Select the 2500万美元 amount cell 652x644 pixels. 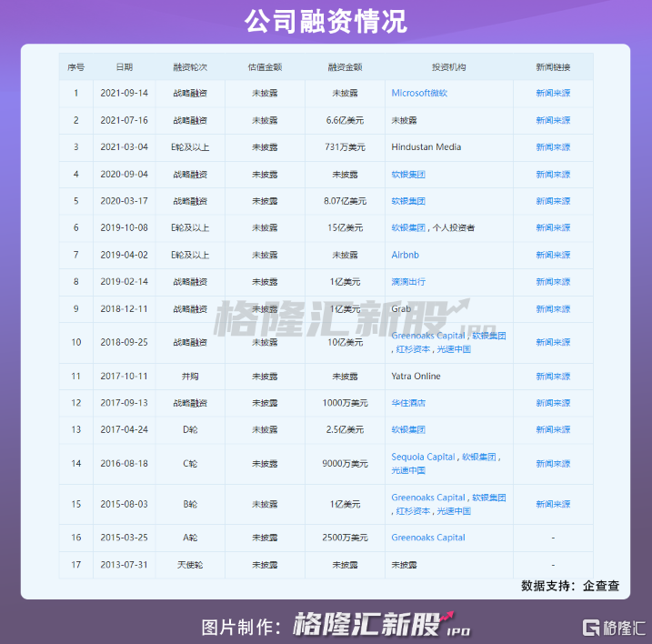345,538
